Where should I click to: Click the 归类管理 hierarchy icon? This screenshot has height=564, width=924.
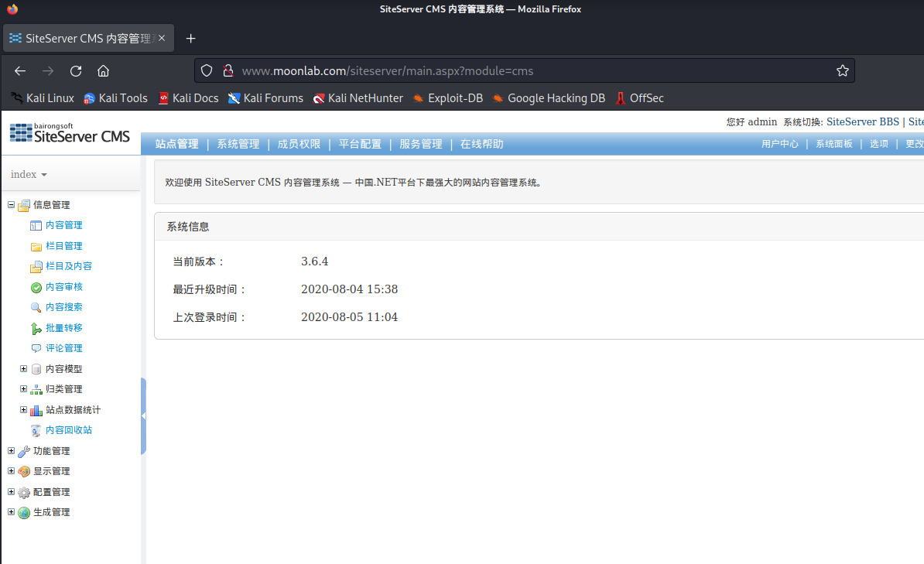point(36,390)
